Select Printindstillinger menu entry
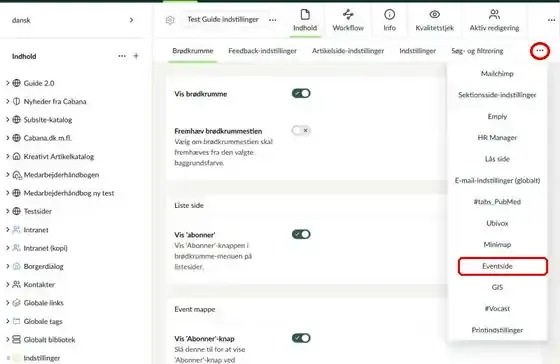Screen dimensions: 560x364 (x=497, y=330)
